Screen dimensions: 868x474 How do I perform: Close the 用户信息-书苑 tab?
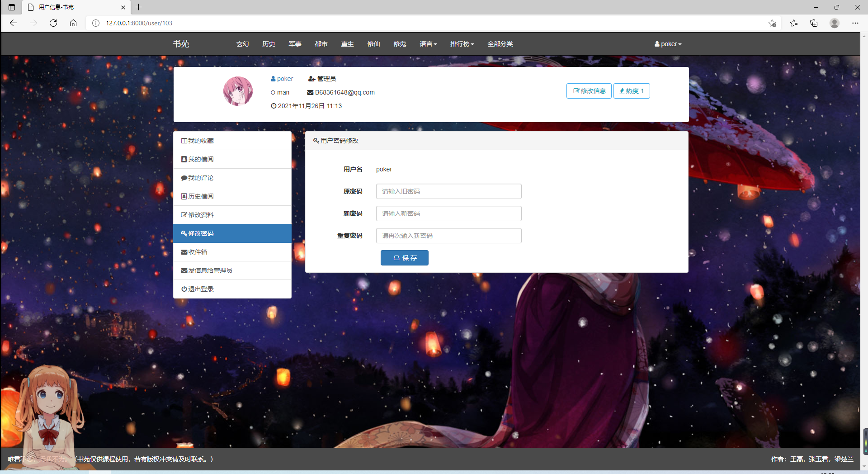pyautogui.click(x=123, y=7)
